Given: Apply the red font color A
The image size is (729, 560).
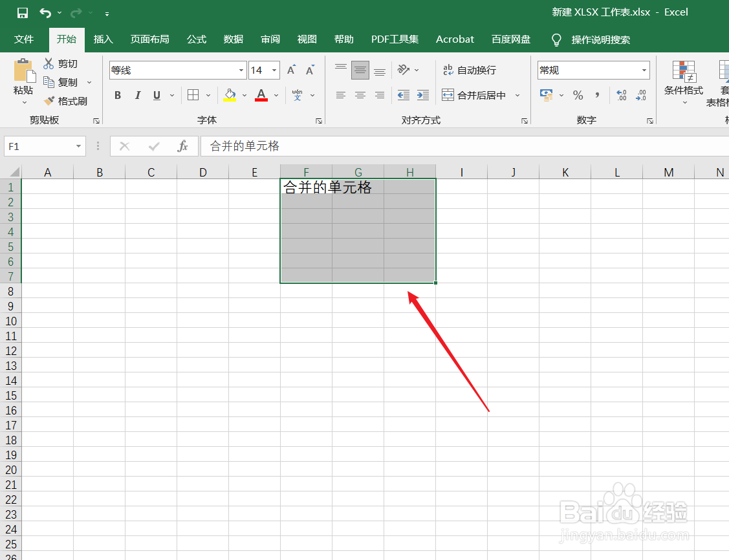Looking at the screenshot, I should point(261,95).
